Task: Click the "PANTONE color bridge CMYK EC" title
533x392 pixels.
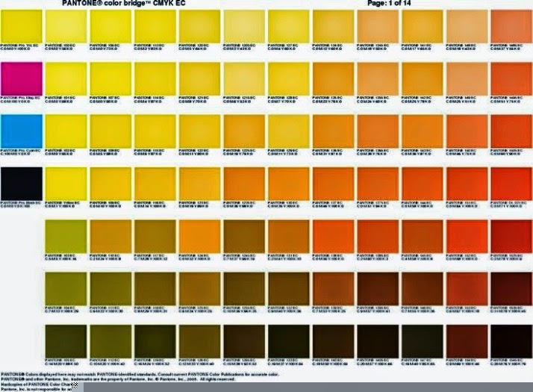Action: (x=124, y=3)
